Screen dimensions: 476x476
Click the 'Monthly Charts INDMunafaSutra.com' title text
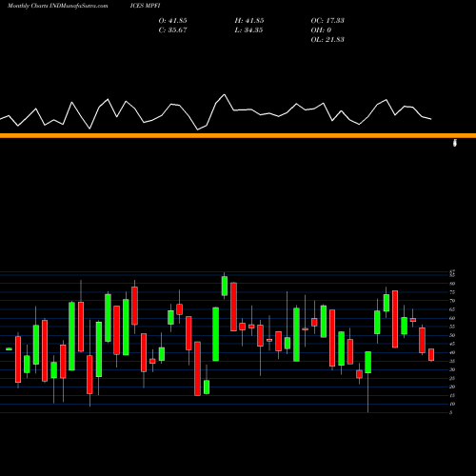[58, 6]
